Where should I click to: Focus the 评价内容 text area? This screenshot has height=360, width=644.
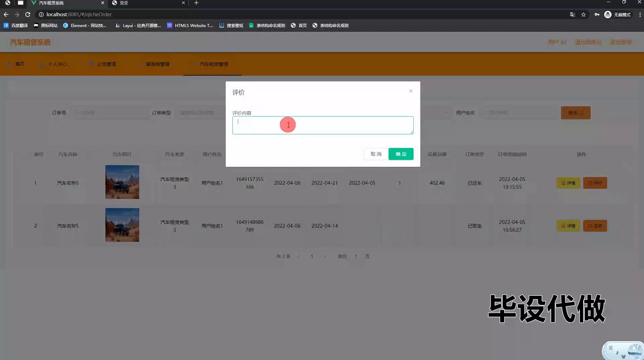[323, 125]
